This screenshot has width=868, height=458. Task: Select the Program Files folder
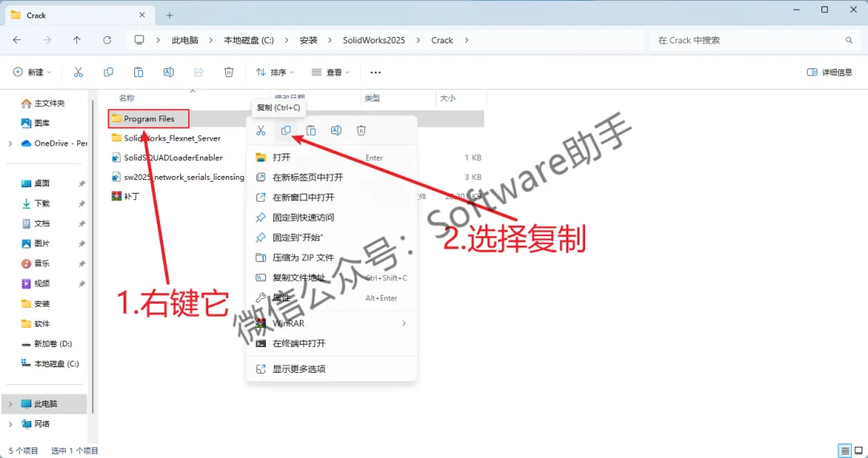coord(149,118)
